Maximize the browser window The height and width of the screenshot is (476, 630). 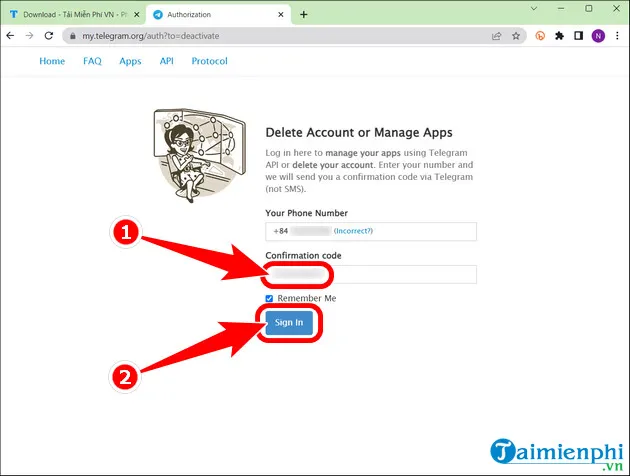point(589,8)
